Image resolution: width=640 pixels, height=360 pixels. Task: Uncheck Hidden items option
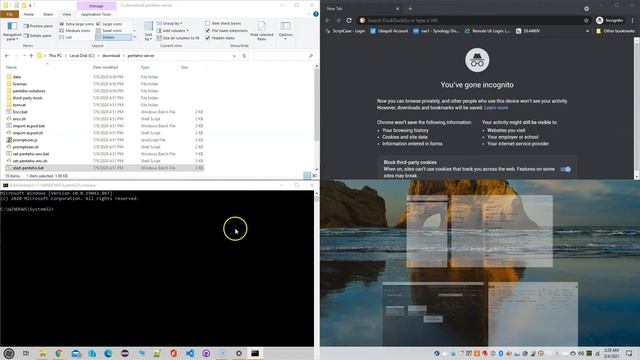(x=207, y=38)
